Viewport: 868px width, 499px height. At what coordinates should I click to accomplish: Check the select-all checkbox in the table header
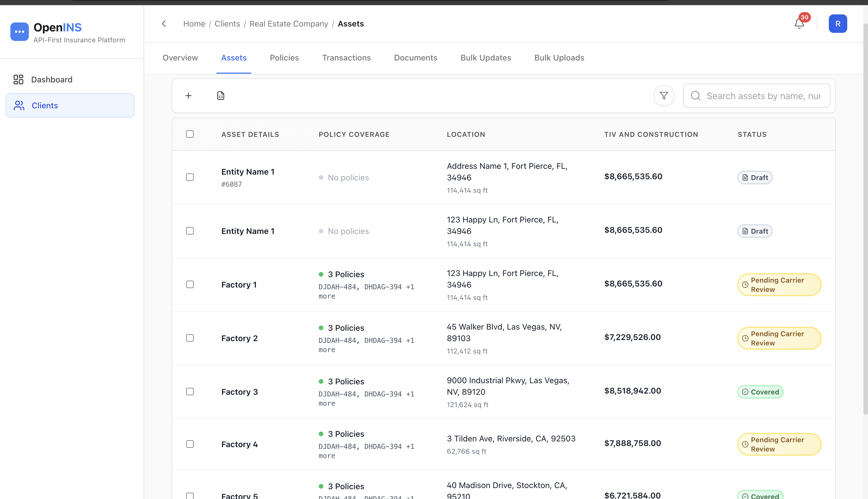190,134
